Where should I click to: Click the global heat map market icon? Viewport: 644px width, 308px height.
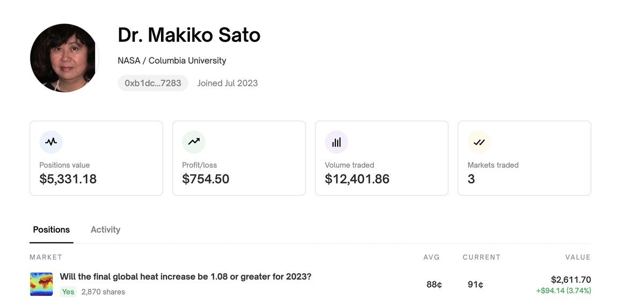click(x=41, y=284)
